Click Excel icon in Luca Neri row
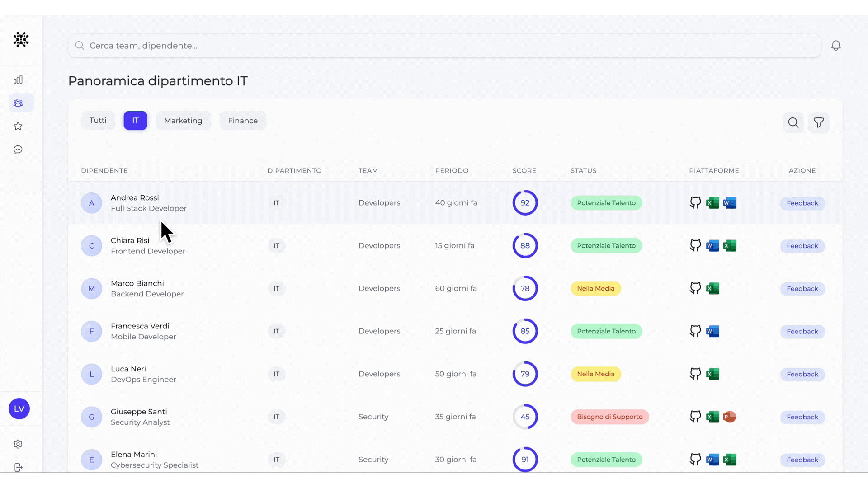The height and width of the screenshot is (488, 868). (x=712, y=374)
